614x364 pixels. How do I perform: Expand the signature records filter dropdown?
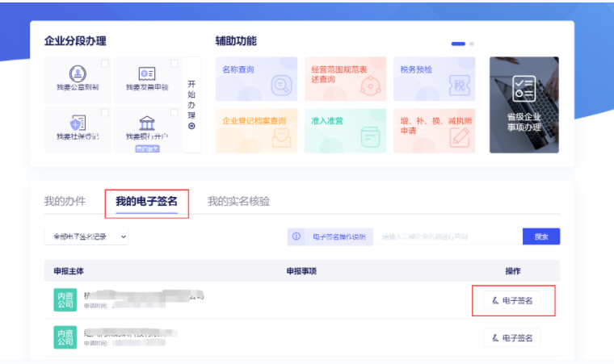(86, 236)
